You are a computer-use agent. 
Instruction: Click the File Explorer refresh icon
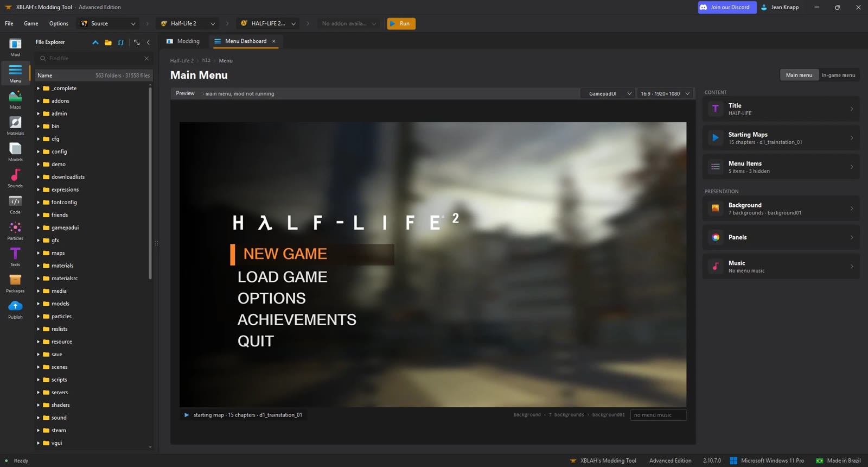point(121,42)
